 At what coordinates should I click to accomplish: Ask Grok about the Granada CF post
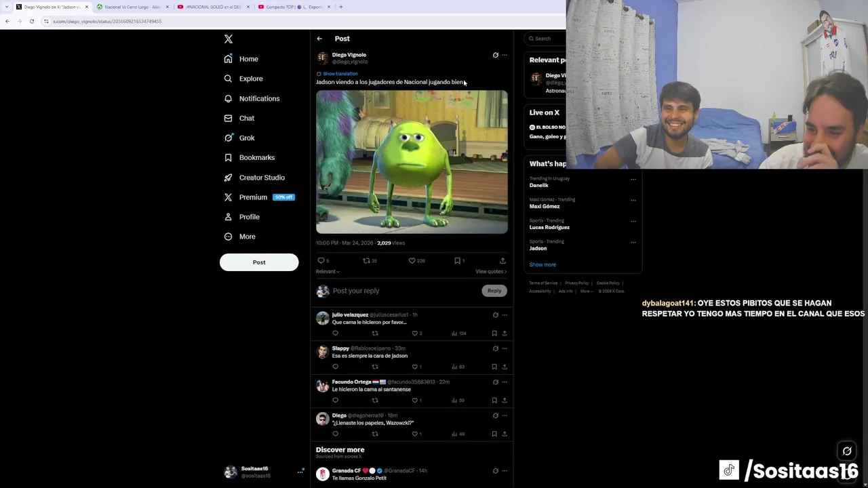[495, 471]
